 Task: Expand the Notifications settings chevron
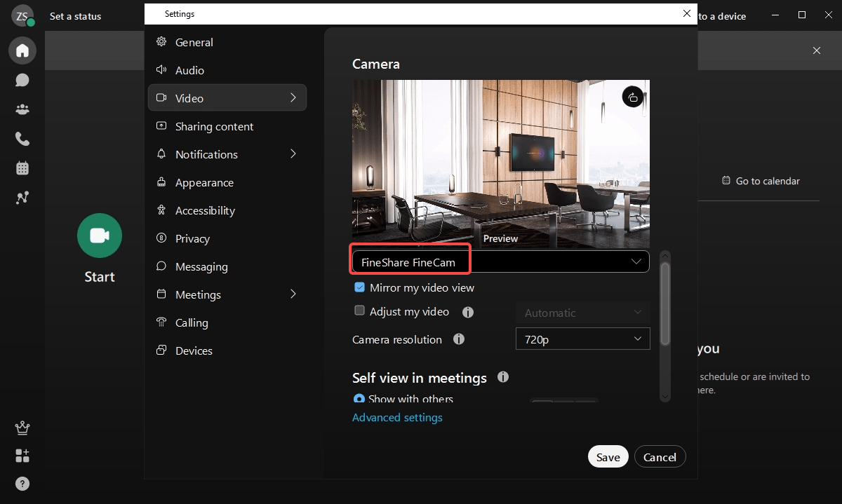293,154
